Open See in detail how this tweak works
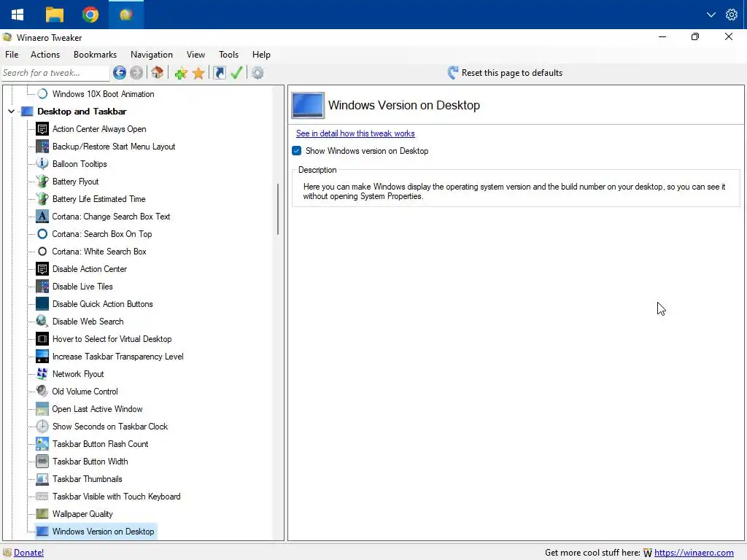Image resolution: width=747 pixels, height=560 pixels. [355, 133]
